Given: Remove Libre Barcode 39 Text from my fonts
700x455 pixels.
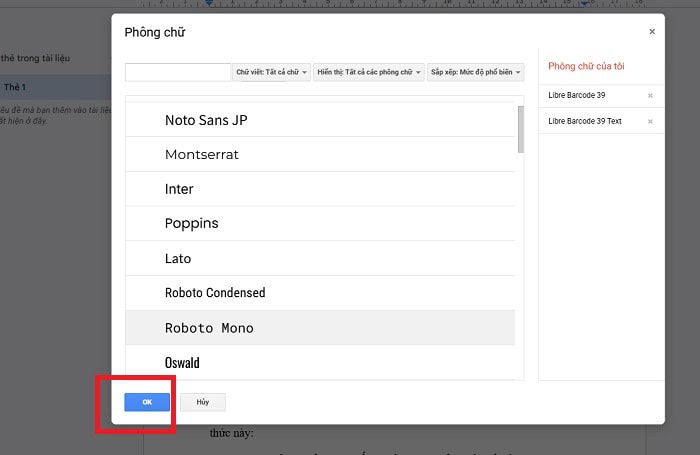Looking at the screenshot, I should [x=650, y=121].
